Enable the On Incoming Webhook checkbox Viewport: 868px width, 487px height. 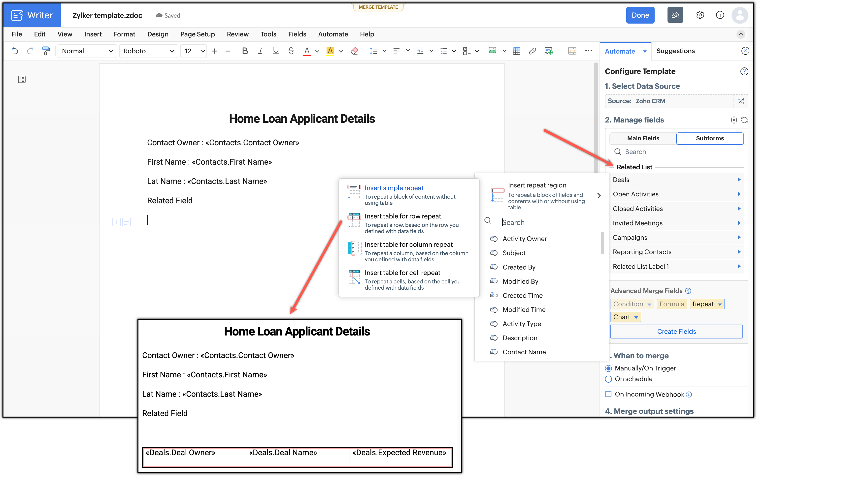point(608,394)
